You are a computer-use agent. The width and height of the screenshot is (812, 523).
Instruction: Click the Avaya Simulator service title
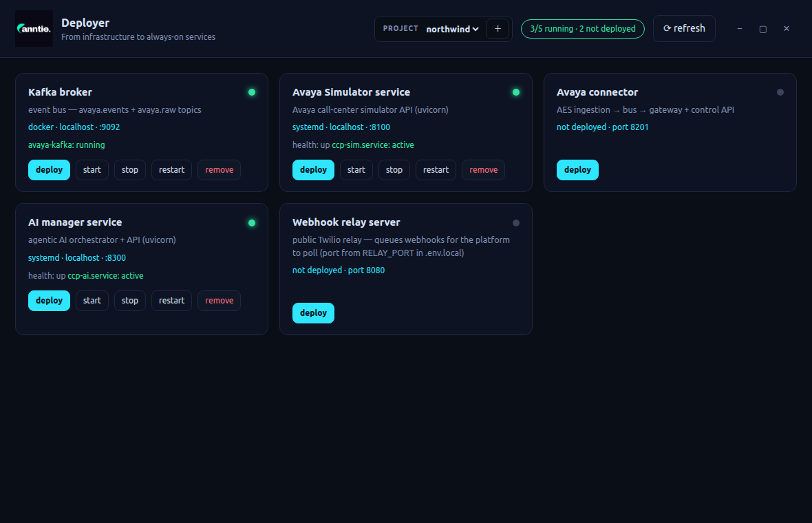click(x=351, y=92)
